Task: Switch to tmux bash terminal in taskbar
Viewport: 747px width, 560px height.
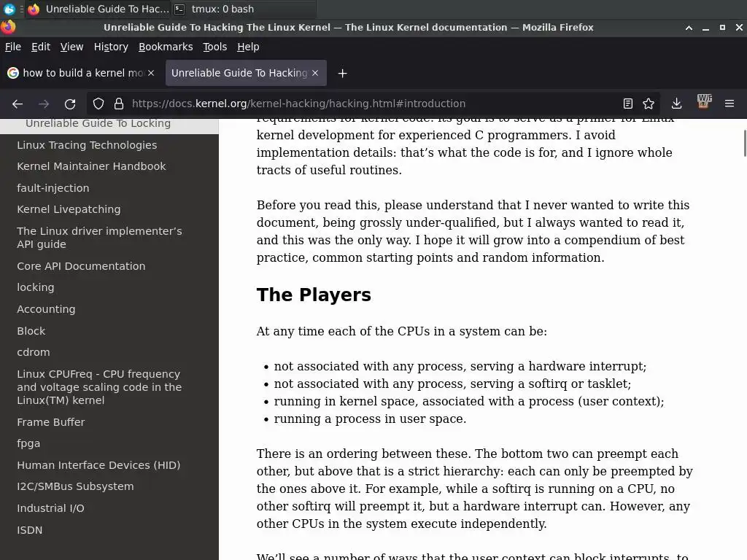Action: tap(243, 9)
